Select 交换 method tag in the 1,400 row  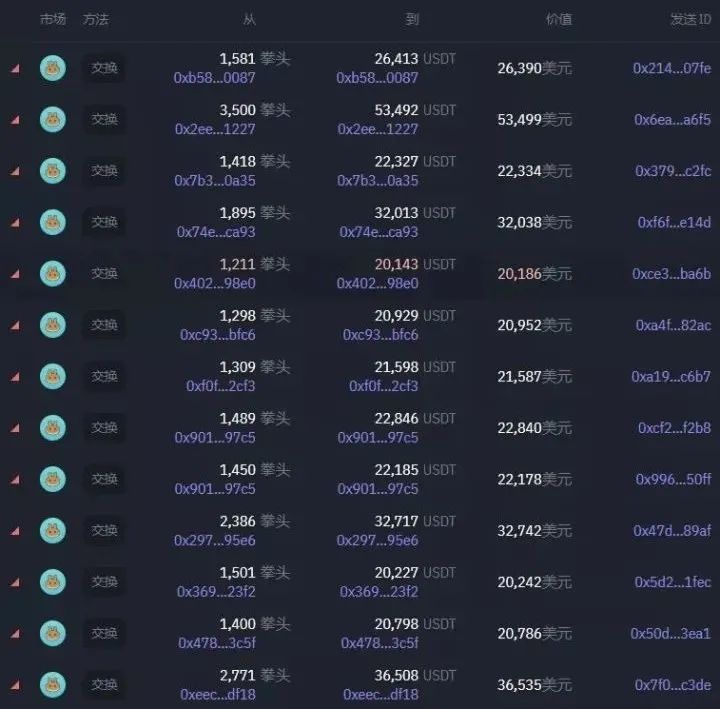tap(104, 634)
